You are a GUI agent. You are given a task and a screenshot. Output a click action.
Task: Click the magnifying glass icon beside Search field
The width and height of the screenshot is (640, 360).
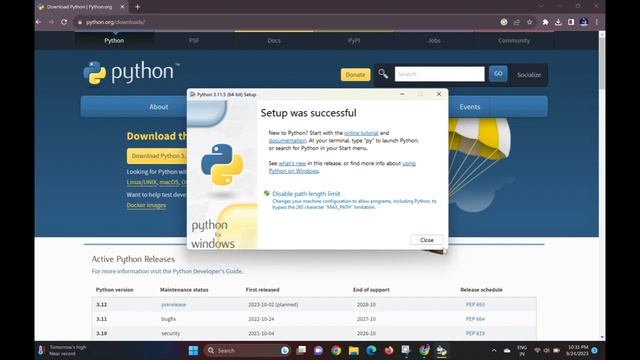[x=383, y=74]
